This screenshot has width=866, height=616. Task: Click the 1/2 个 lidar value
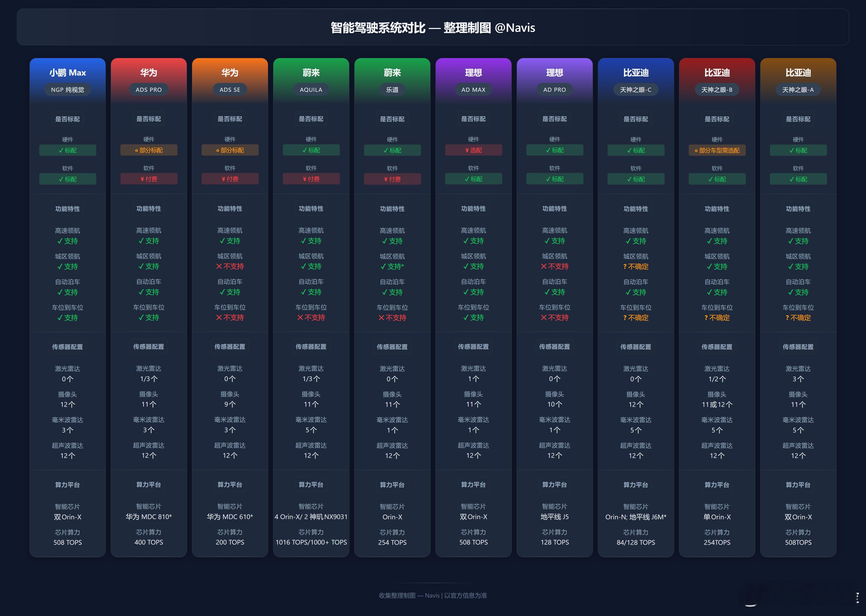coord(717,379)
